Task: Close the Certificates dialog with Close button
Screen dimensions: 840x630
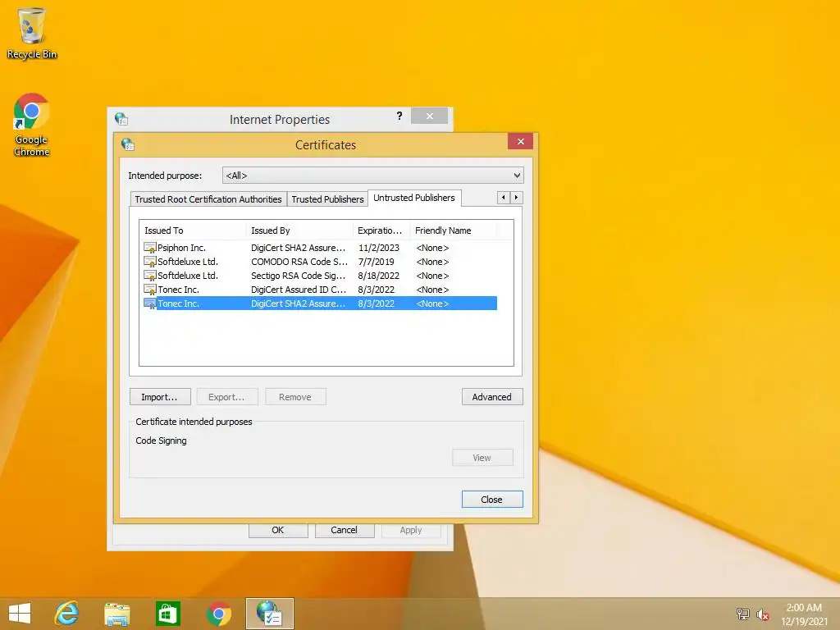Action: coord(492,500)
